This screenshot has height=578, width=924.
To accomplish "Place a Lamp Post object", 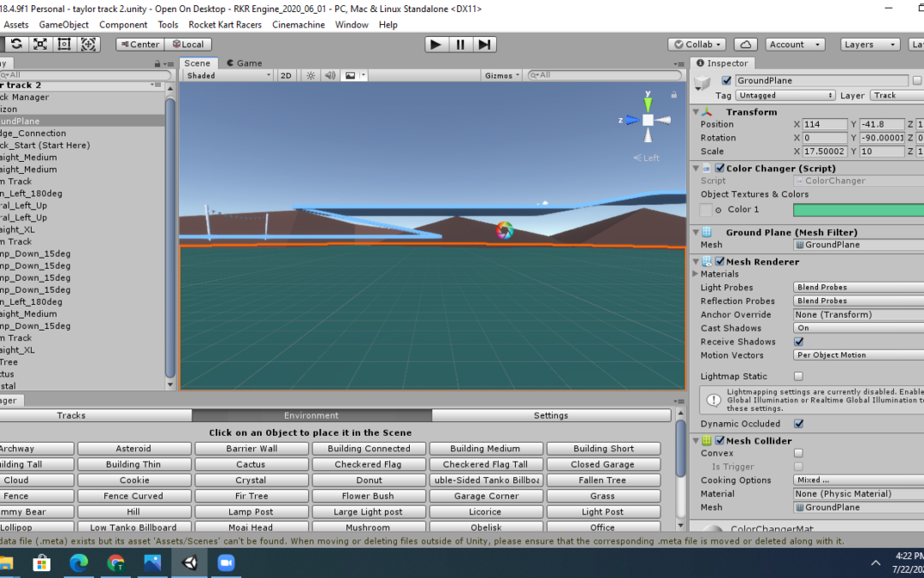I will pos(251,512).
